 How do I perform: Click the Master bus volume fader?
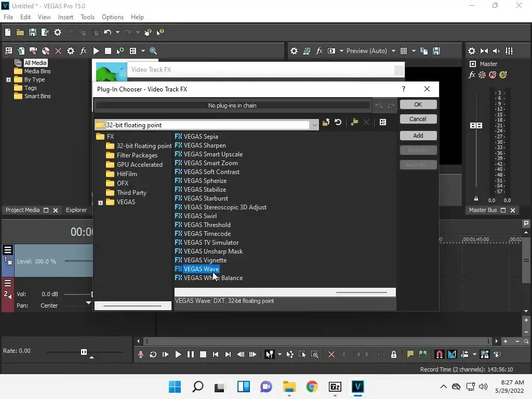(x=476, y=126)
